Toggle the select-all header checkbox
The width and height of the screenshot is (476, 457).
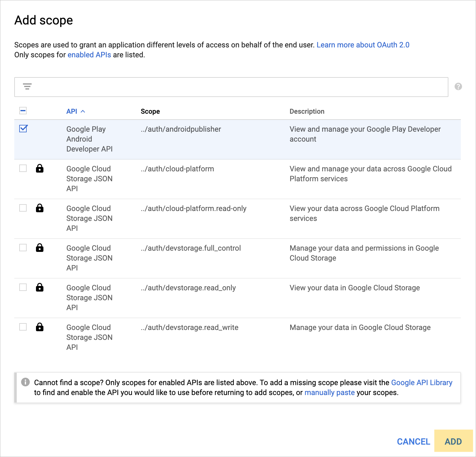click(x=23, y=111)
